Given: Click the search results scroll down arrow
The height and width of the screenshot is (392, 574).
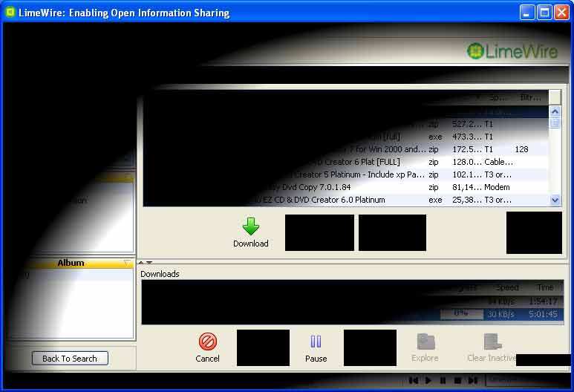Looking at the screenshot, I should tap(555, 200).
